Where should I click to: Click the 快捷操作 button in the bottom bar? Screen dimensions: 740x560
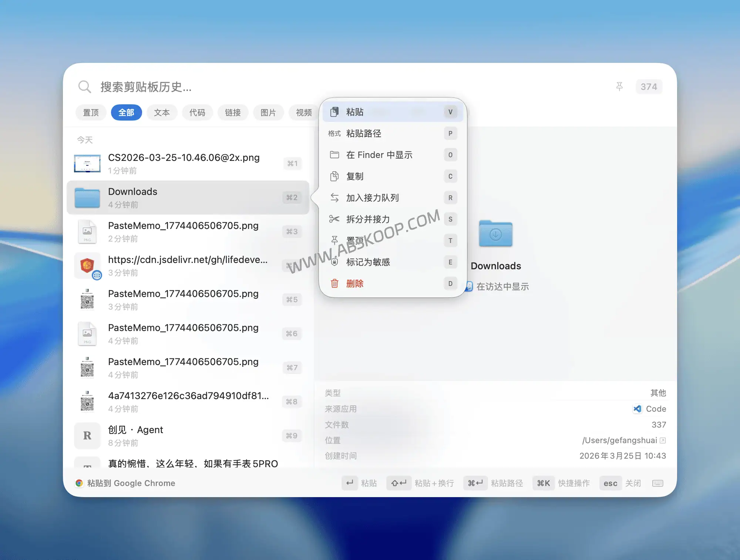pyautogui.click(x=574, y=483)
